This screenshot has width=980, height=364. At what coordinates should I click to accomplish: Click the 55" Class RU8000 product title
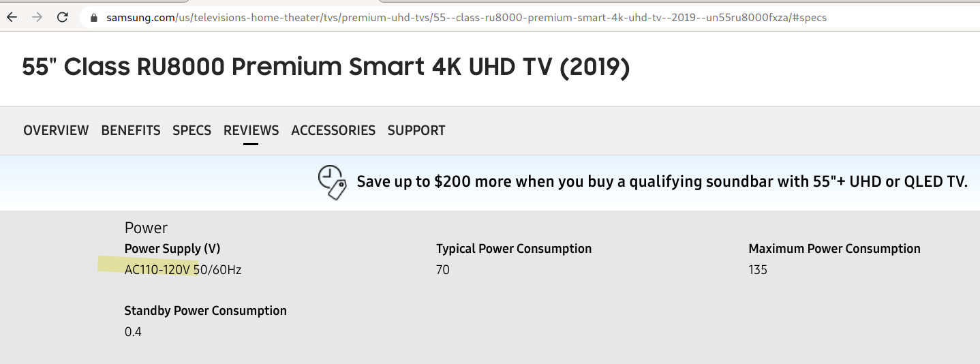pyautogui.click(x=326, y=67)
